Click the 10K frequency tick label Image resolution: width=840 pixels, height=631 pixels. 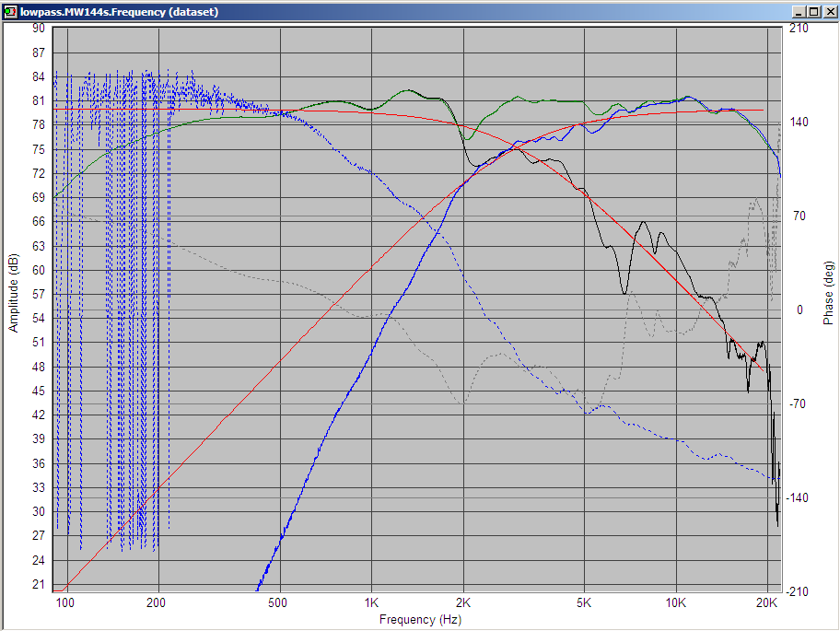[675, 603]
